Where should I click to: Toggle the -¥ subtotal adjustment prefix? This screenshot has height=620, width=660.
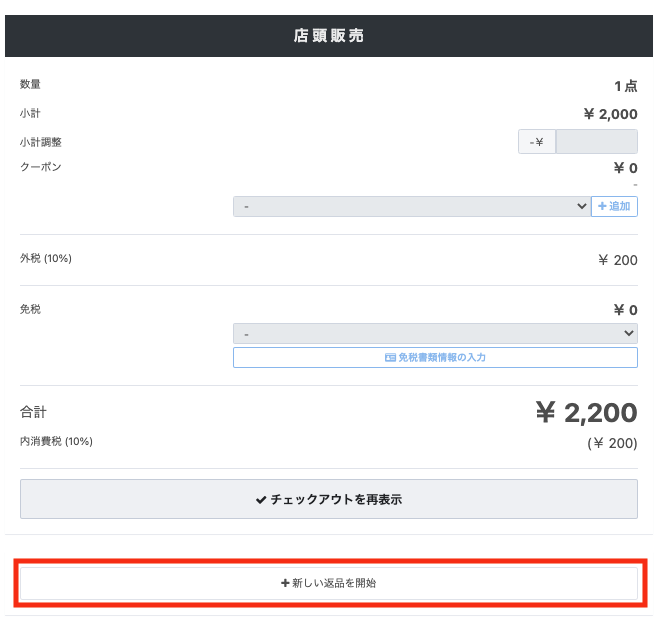click(x=536, y=142)
